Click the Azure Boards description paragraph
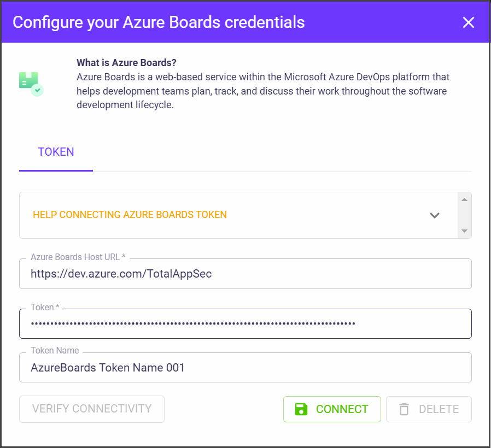Viewport: 491px width, 448px height. coord(262,91)
